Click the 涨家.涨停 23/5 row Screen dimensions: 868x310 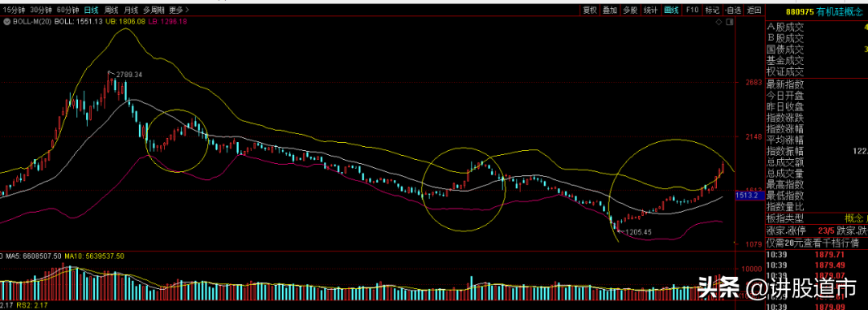pos(817,230)
